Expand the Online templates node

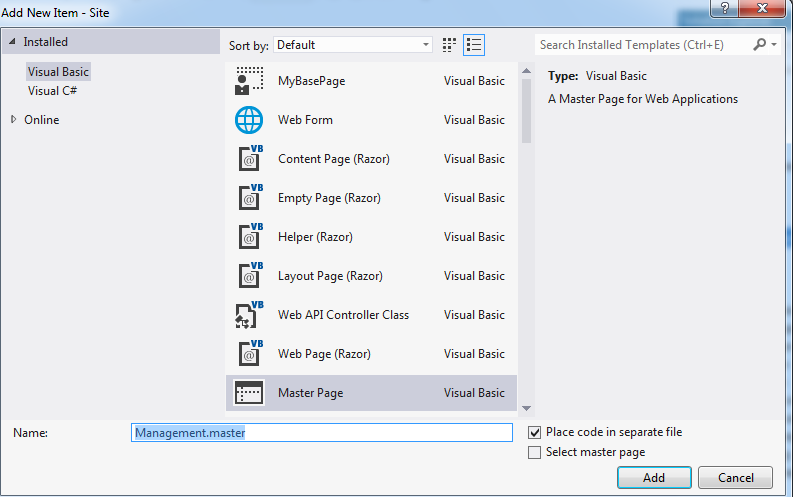coord(13,120)
